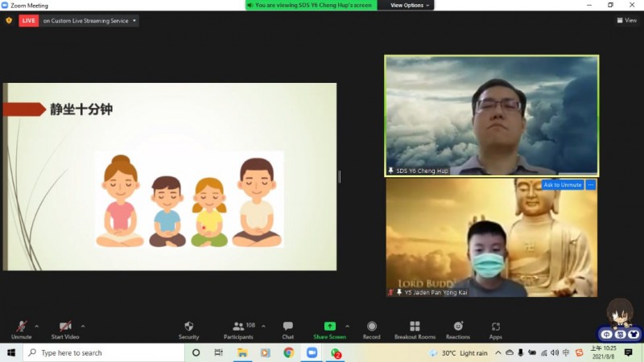Open Breakout Rooms
This screenshot has width=644, height=362.
pyautogui.click(x=415, y=329)
